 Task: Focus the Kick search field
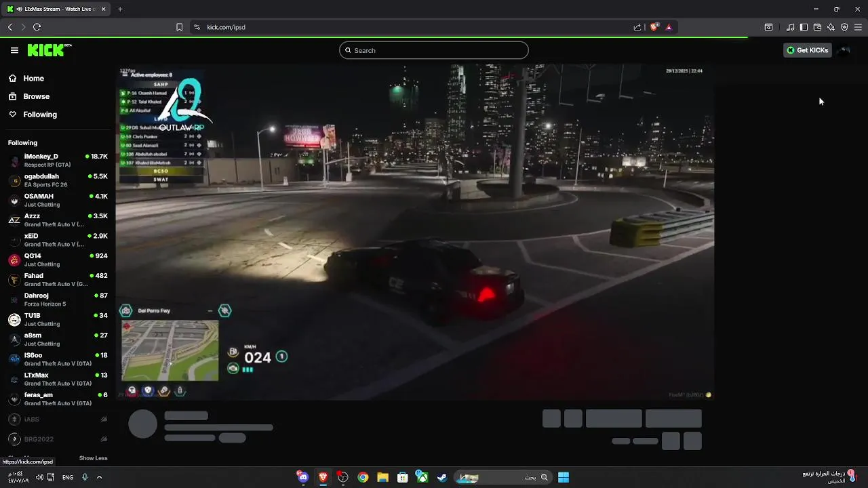(434, 50)
